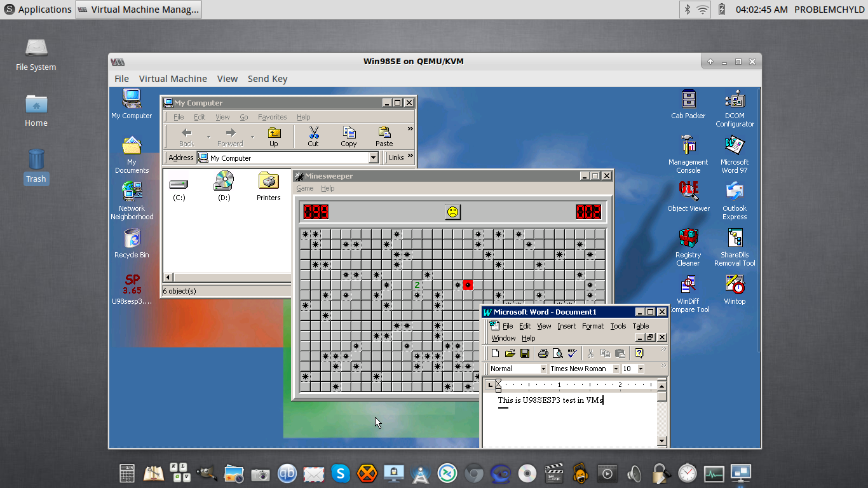Select the U98sesp3 SP 3.65 desktop icon
Image resolution: width=868 pixels, height=488 pixels.
[132, 289]
